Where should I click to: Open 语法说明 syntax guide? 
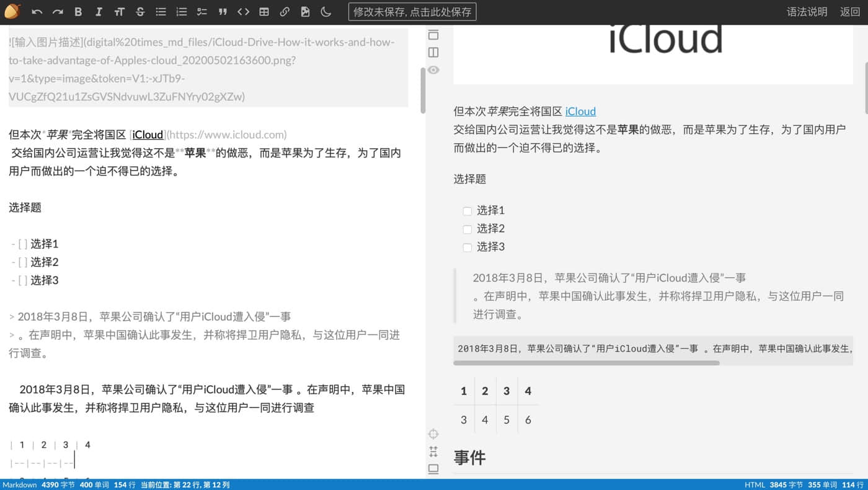tap(807, 12)
